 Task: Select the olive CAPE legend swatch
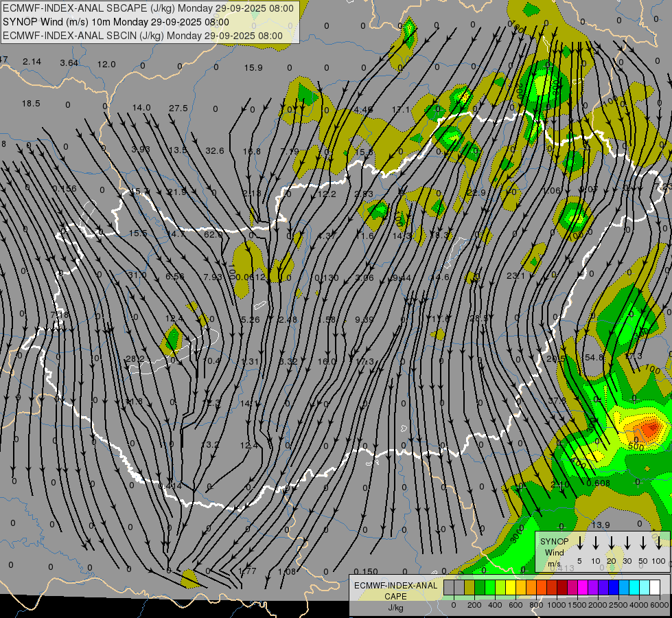[470, 588]
